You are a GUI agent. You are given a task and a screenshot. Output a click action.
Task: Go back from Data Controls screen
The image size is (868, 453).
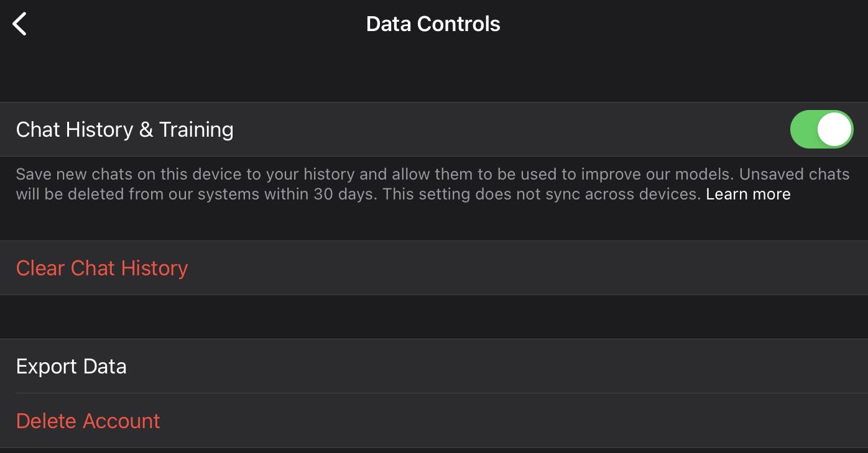[x=20, y=24]
